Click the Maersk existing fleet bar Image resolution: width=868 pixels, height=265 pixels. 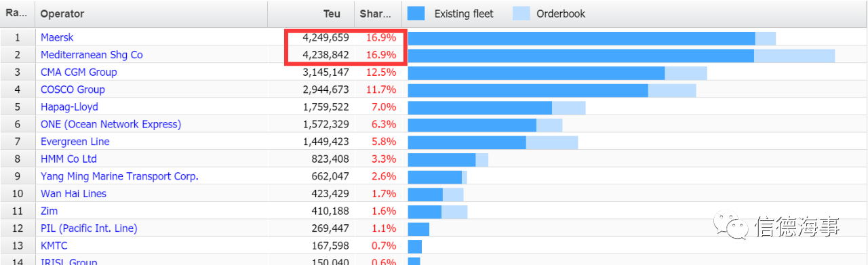tap(582, 38)
